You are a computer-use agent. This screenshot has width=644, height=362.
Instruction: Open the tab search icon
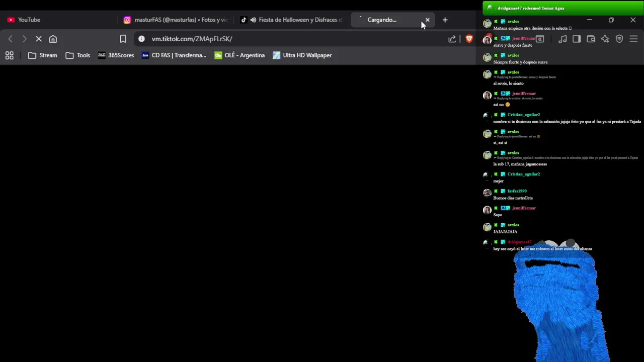(539, 39)
